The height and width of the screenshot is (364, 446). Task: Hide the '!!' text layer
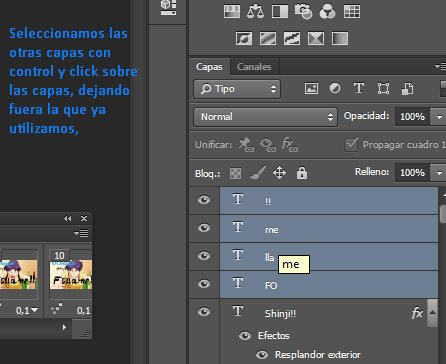(x=204, y=200)
